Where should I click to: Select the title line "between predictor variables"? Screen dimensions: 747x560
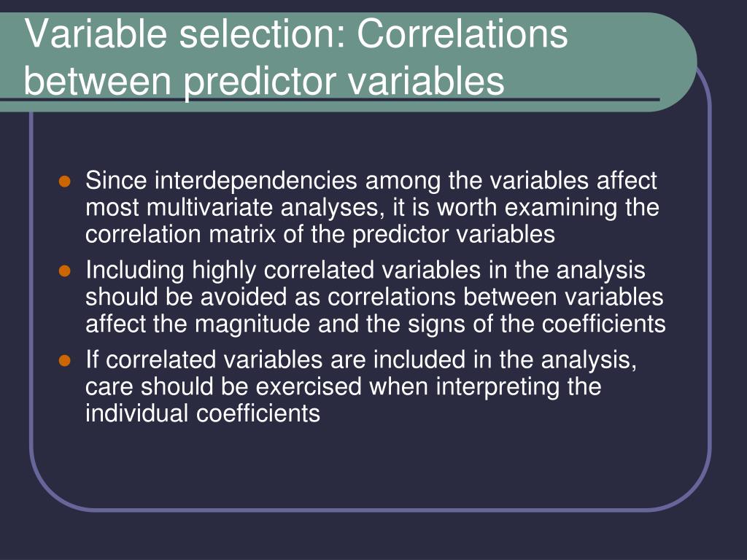tap(264, 80)
